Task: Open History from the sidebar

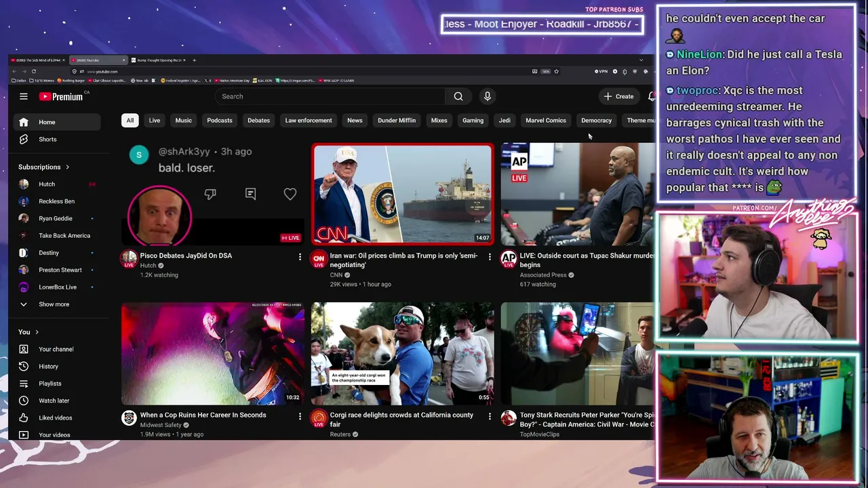Action: pyautogui.click(x=57, y=366)
